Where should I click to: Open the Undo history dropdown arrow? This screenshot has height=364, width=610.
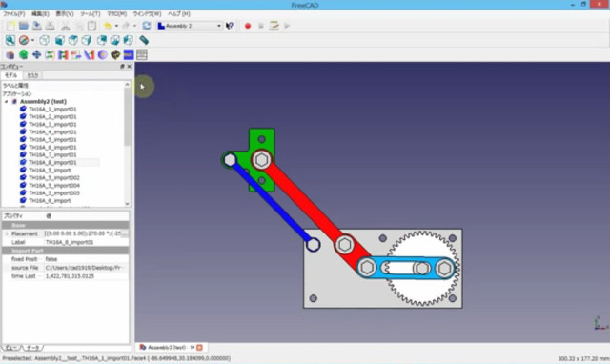point(116,26)
